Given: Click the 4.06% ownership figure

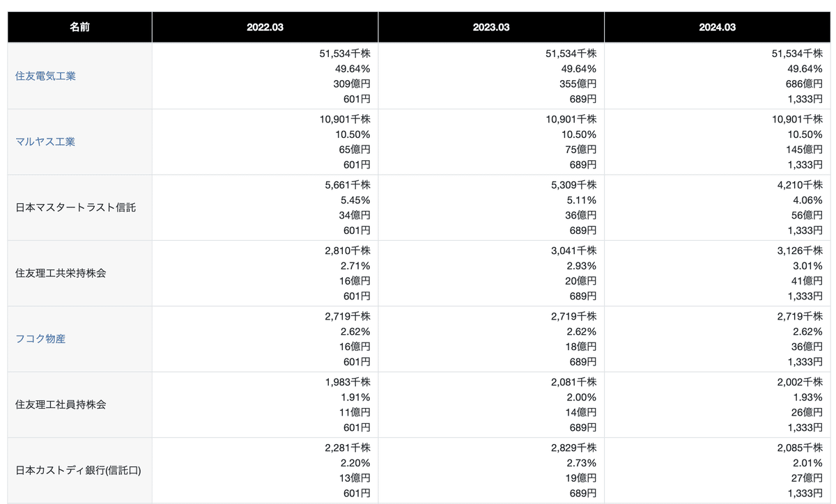Looking at the screenshot, I should coord(807,200).
